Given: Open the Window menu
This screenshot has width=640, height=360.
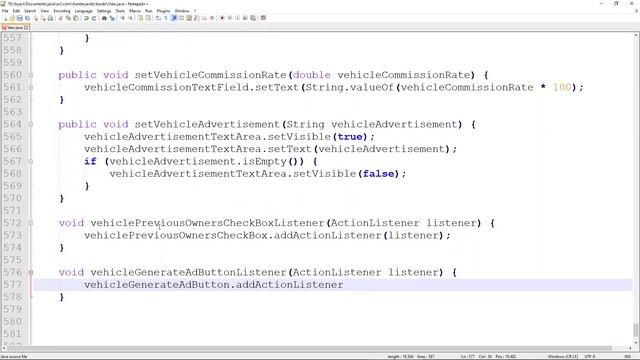Looking at the screenshot, I should tap(182, 11).
